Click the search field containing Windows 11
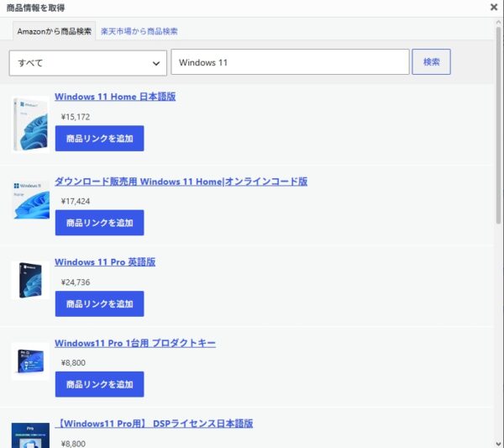The height and width of the screenshot is (448, 504). (x=290, y=62)
